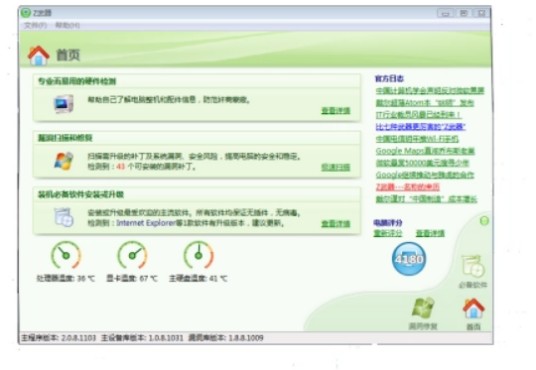Click the red 43 patches count text

pos(121,167)
